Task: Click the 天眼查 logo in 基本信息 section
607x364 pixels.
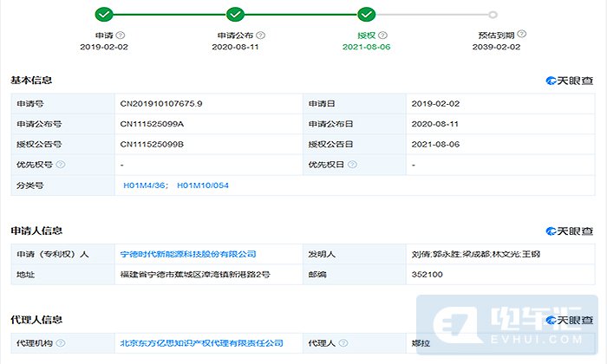Action: tap(570, 81)
